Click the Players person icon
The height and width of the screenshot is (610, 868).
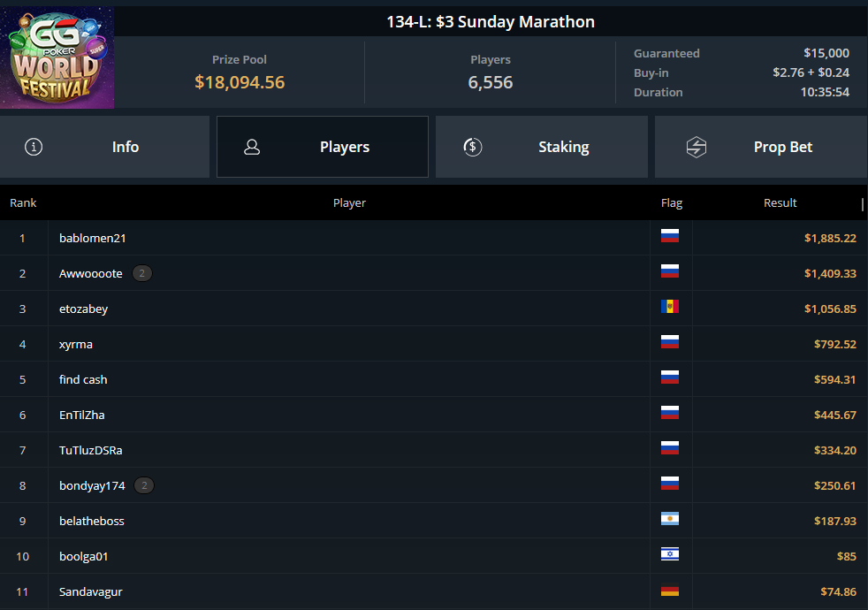pyautogui.click(x=252, y=147)
